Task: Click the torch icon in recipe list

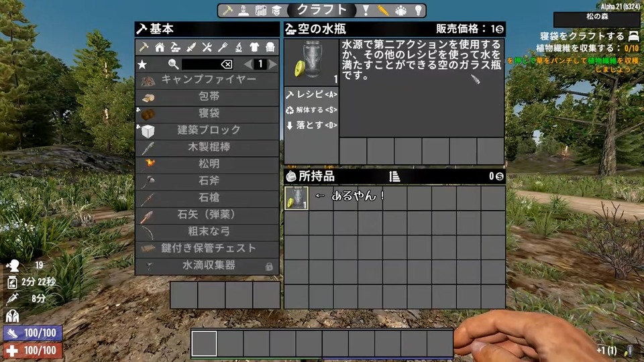Action: pyautogui.click(x=149, y=164)
